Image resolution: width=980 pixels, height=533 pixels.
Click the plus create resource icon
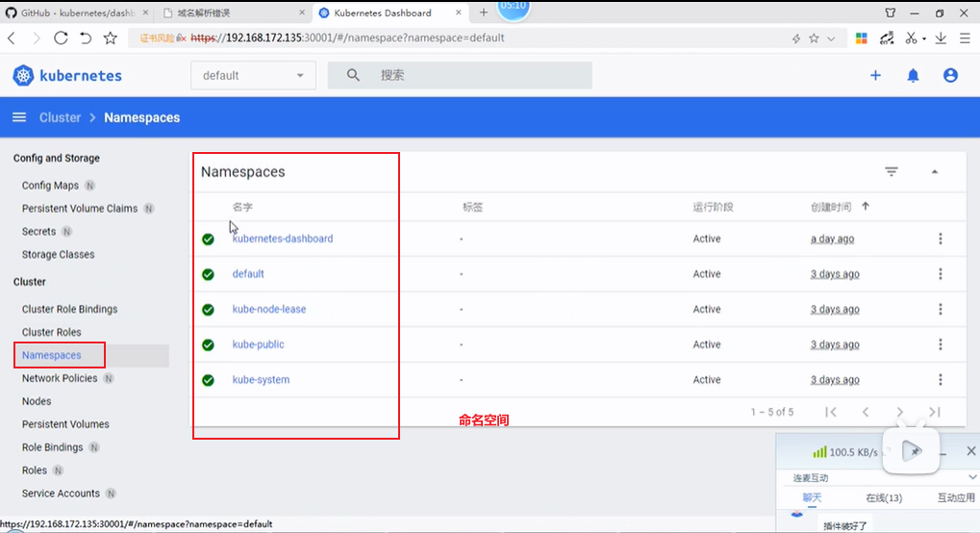pyautogui.click(x=875, y=76)
